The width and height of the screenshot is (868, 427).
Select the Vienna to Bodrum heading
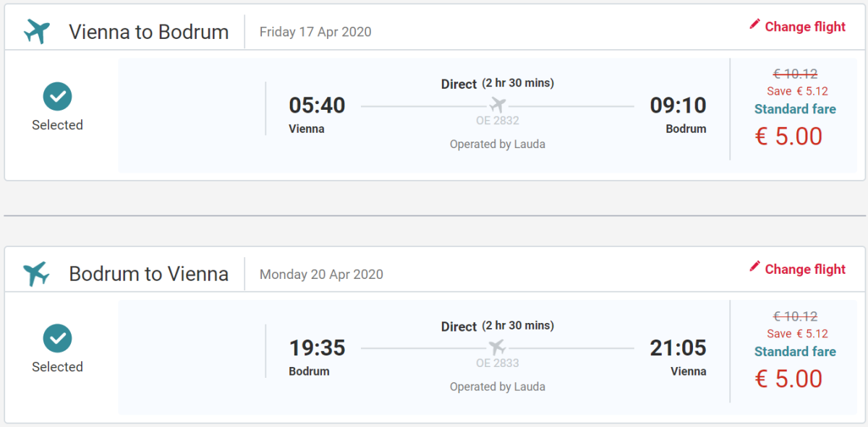point(149,32)
